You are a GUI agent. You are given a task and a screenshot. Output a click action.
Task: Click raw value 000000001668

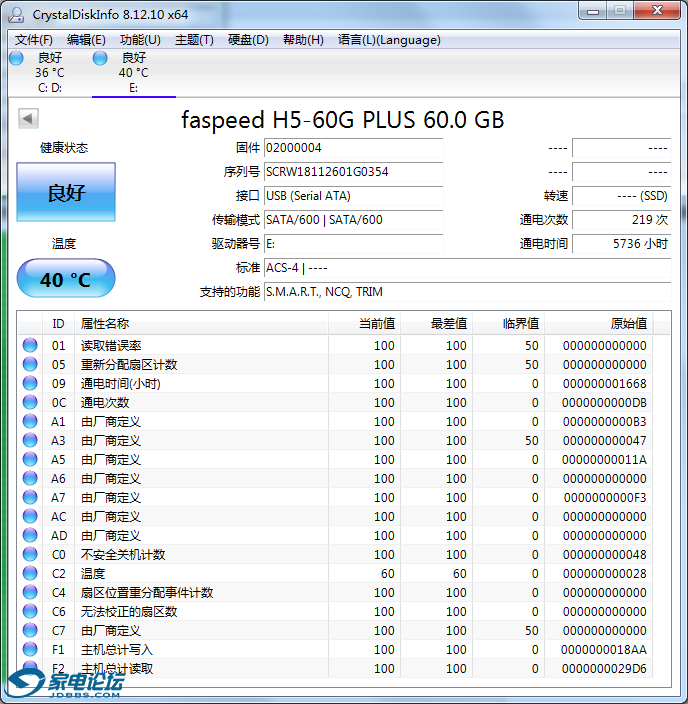[604, 383]
